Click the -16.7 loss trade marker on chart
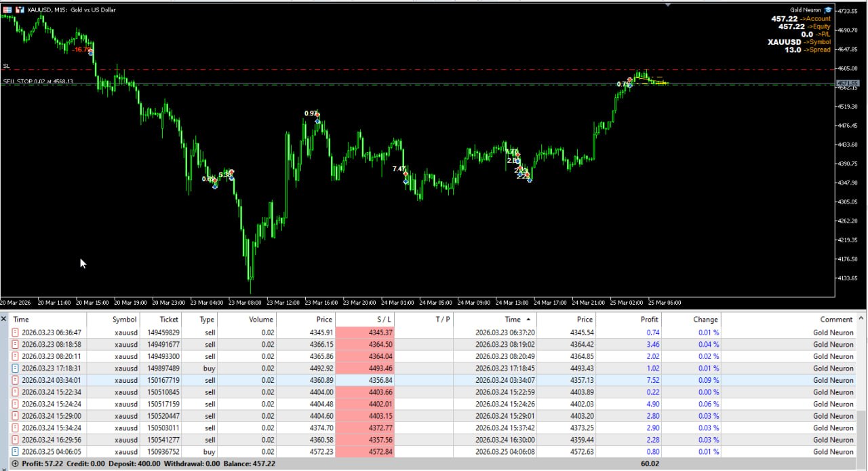868x471 pixels. pos(81,50)
